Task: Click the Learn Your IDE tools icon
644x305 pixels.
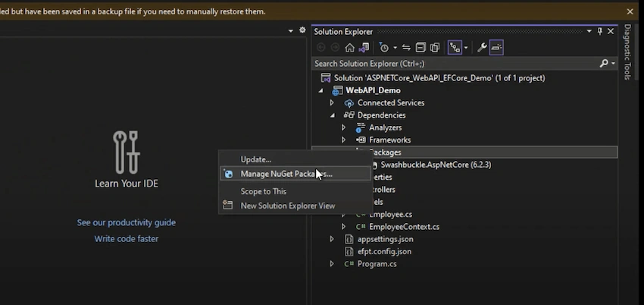Action: coord(127,152)
